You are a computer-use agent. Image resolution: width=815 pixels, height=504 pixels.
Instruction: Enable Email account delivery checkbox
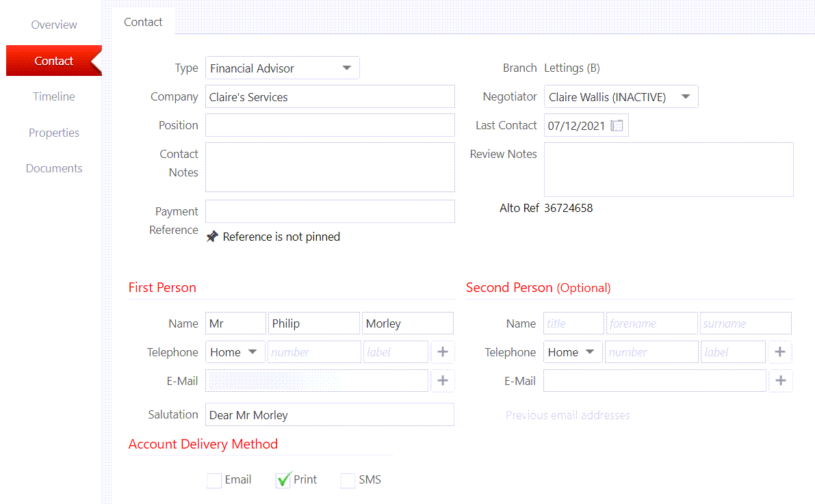coord(214,480)
